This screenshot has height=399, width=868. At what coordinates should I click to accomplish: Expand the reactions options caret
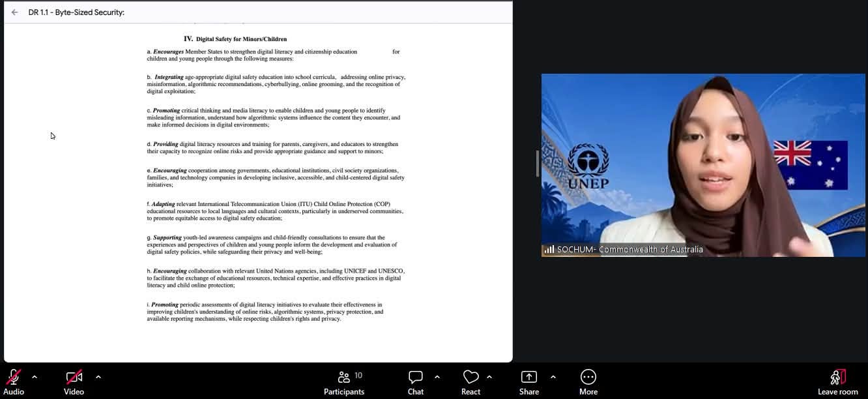[489, 377]
